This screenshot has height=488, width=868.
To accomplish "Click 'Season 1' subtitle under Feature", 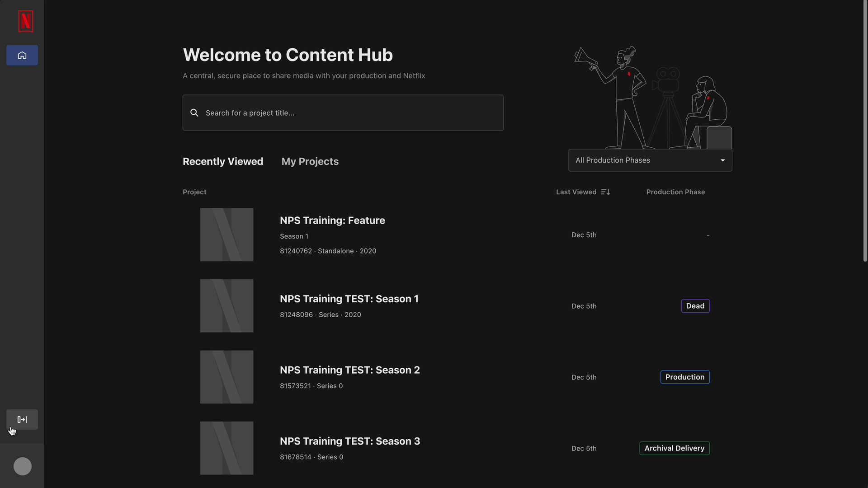I will coord(294,236).
